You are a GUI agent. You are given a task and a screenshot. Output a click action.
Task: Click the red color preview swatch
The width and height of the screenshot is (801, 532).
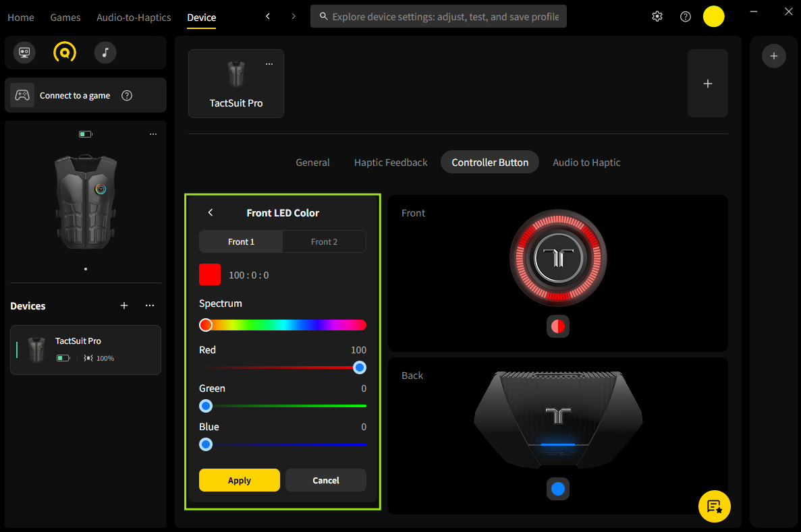[210, 274]
